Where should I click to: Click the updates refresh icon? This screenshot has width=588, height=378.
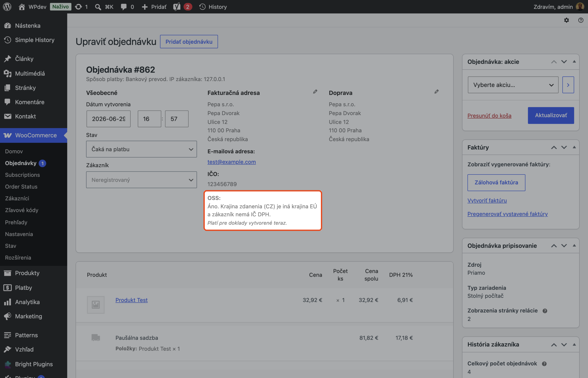coord(78,7)
